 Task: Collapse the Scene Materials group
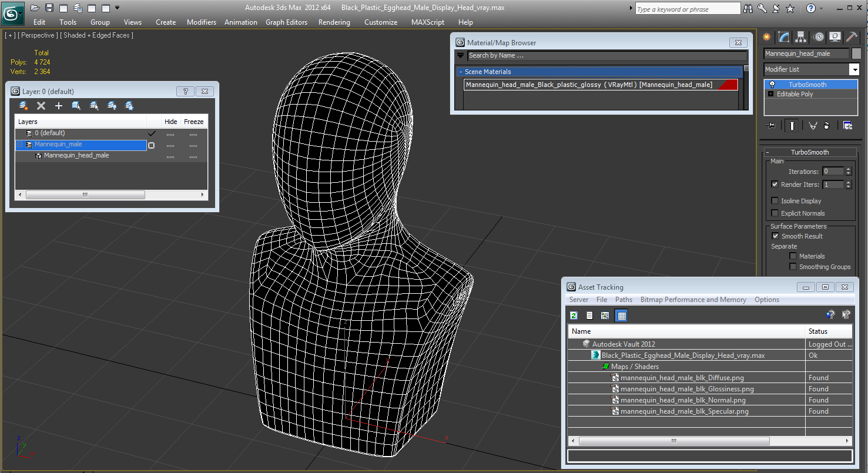[461, 72]
